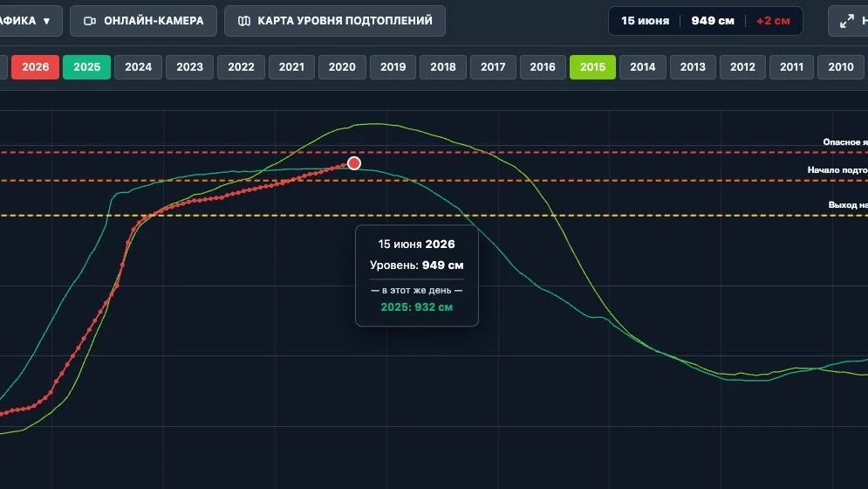
Task: Click the Начало подтопления threshold label
Action: click(x=837, y=169)
